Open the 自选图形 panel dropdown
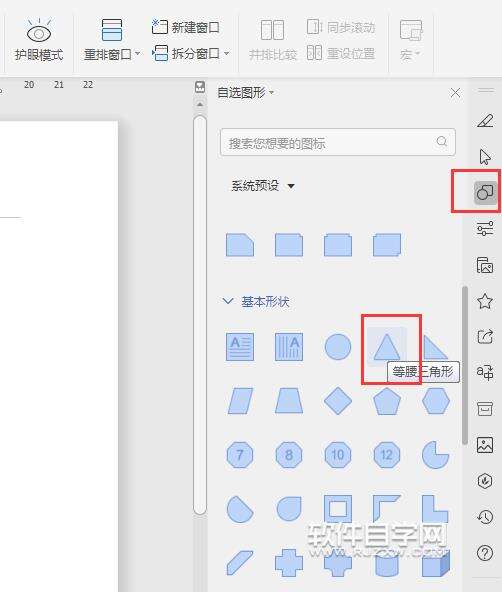Viewport: 502px width, 592px height. coord(245,92)
